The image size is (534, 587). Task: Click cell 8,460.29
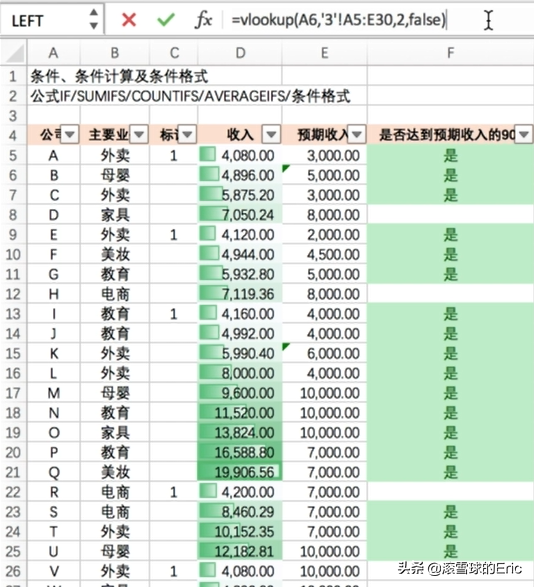(x=240, y=512)
